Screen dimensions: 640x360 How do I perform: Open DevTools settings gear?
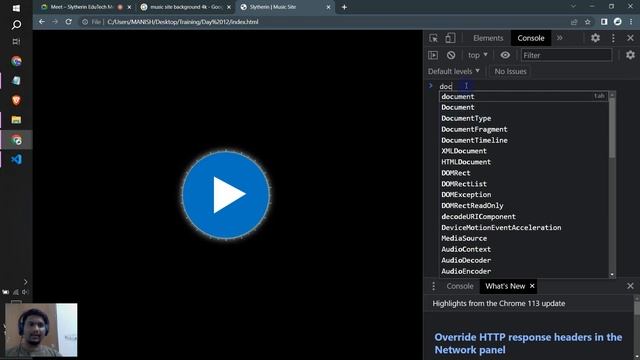click(595, 38)
